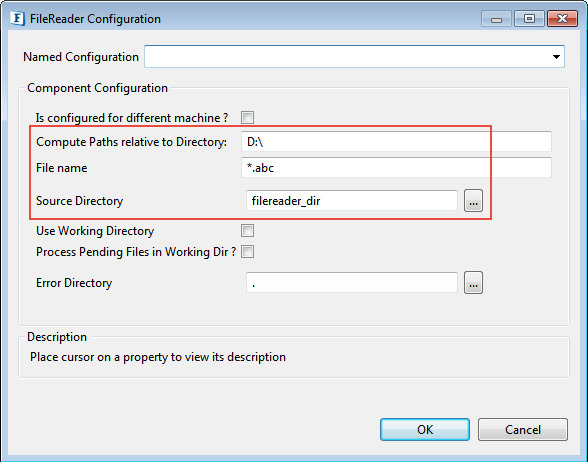Maximize the FileReader Configuration window
This screenshot has height=462, width=588.
[x=529, y=19]
